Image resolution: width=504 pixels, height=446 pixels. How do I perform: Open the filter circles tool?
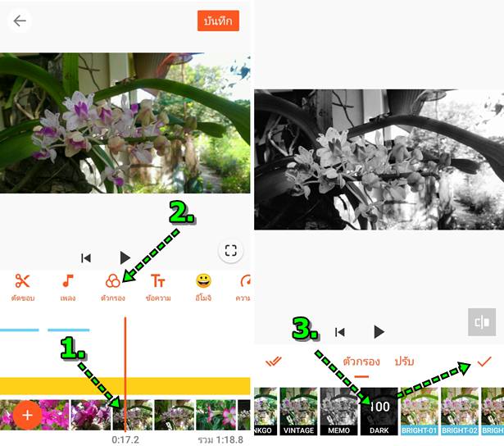pyautogui.click(x=112, y=287)
